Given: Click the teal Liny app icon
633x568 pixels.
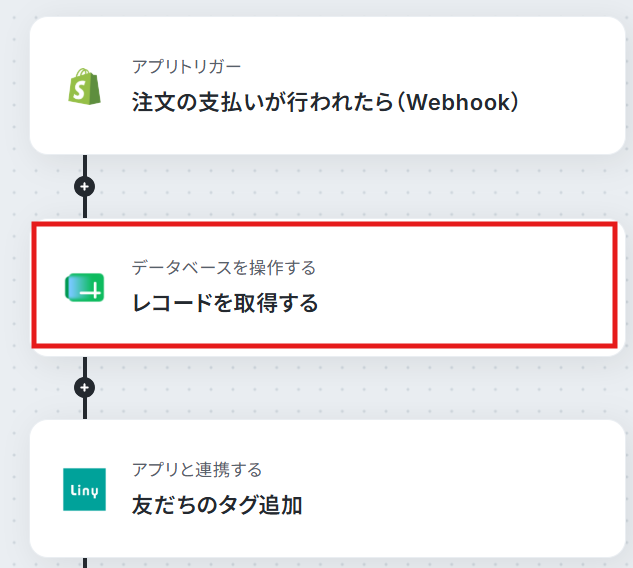Looking at the screenshot, I should pos(84,489).
